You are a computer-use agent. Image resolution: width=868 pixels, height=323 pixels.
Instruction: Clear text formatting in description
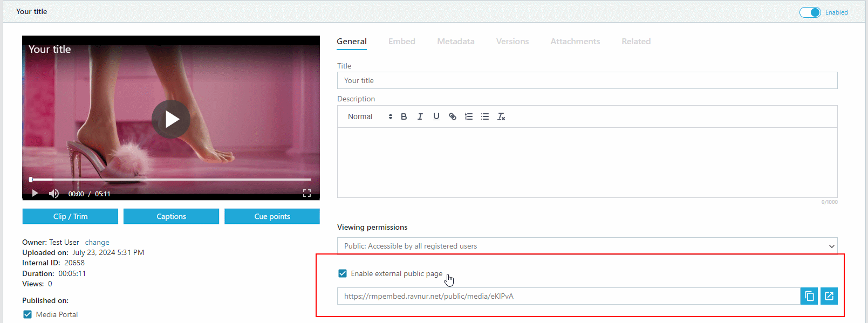501,116
